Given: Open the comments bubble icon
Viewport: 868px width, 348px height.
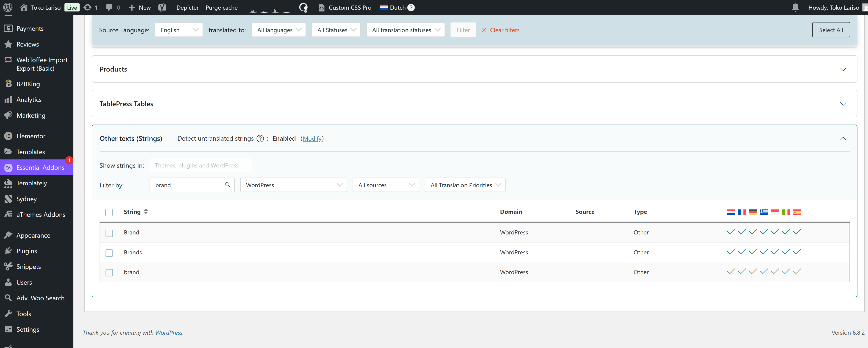Looking at the screenshot, I should tap(109, 7).
